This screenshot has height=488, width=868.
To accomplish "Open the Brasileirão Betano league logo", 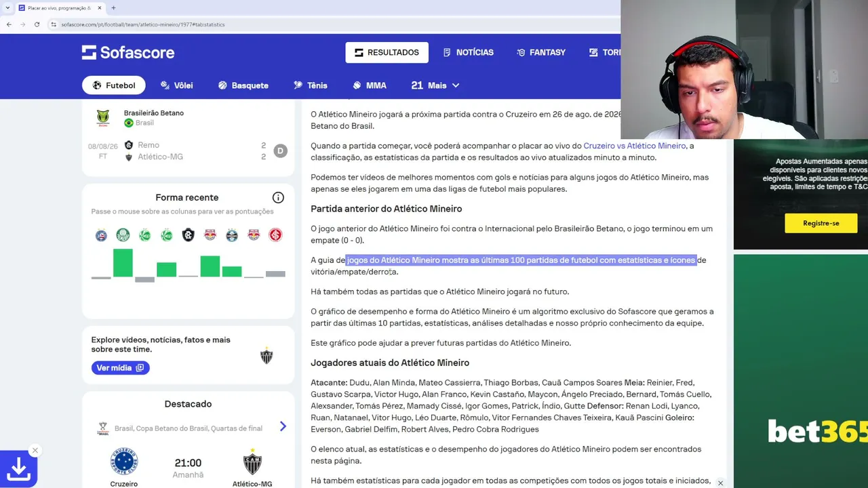I will point(103,118).
